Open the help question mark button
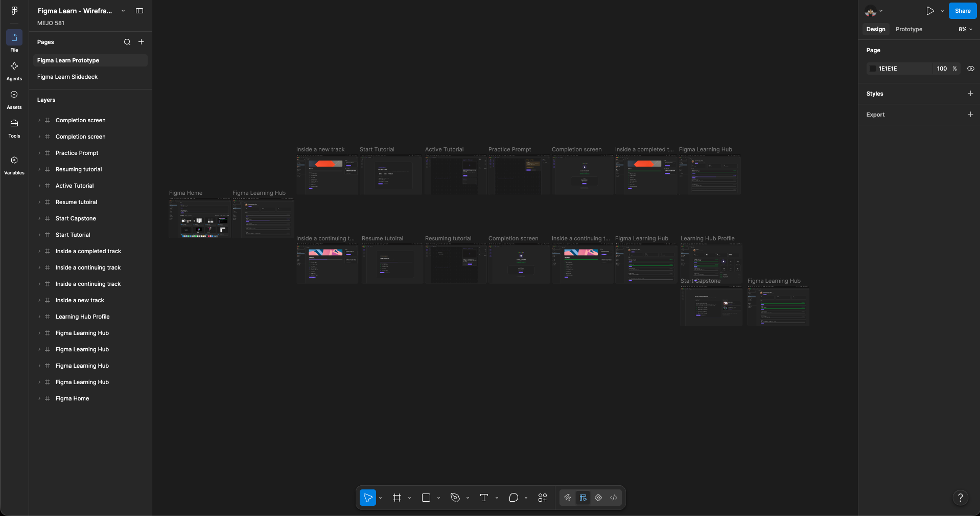Image resolution: width=980 pixels, height=516 pixels. (x=961, y=498)
